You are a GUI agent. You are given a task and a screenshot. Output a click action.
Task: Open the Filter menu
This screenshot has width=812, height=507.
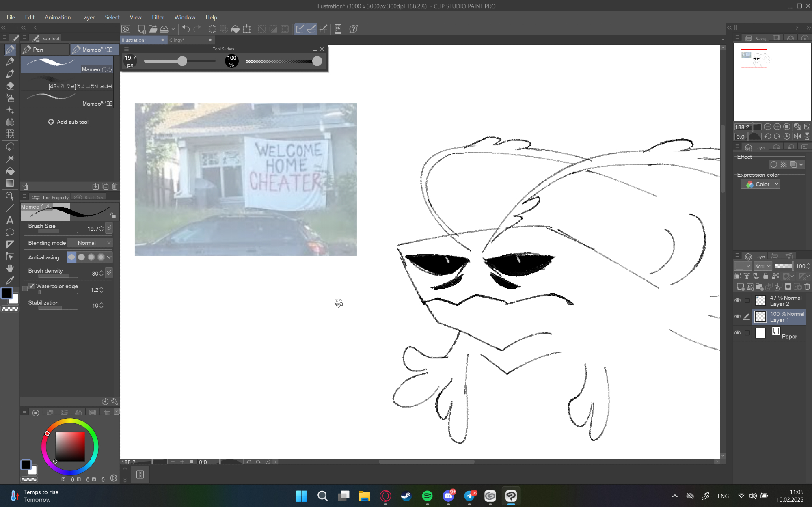(158, 17)
